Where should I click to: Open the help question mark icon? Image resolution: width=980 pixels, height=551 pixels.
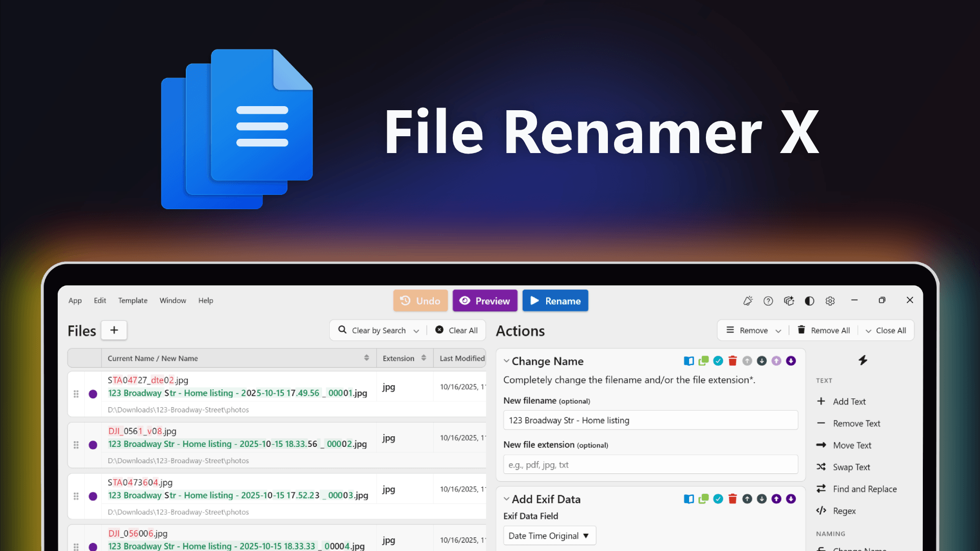[768, 301]
